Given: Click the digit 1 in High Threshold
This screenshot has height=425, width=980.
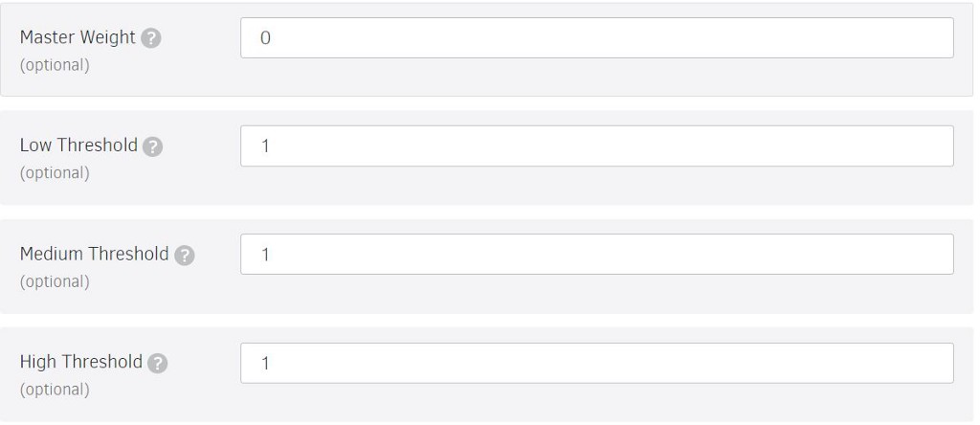Looking at the screenshot, I should click(265, 364).
